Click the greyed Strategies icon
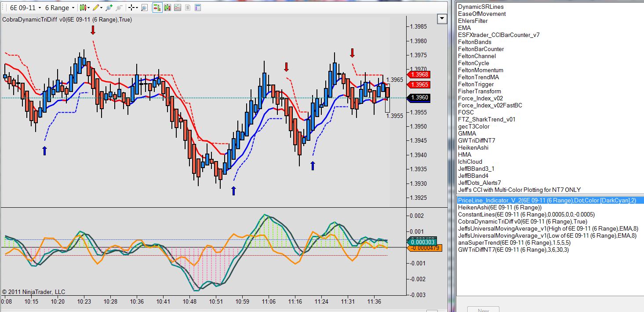The image size is (644, 312). pyautogui.click(x=188, y=7)
